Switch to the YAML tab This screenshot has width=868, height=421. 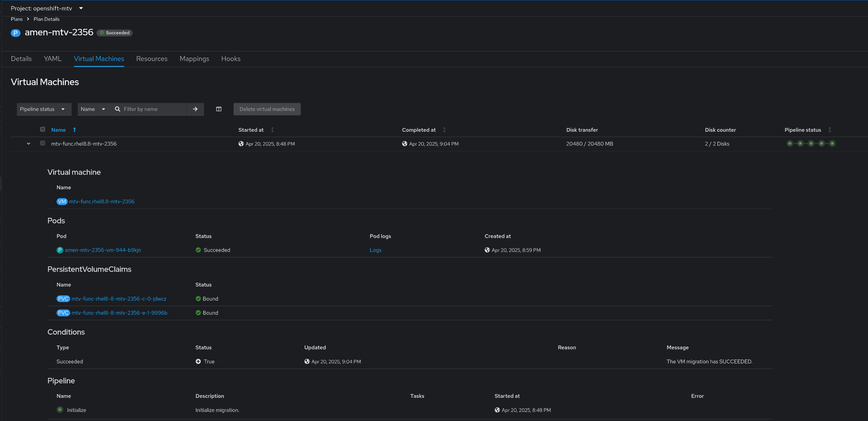click(x=52, y=58)
